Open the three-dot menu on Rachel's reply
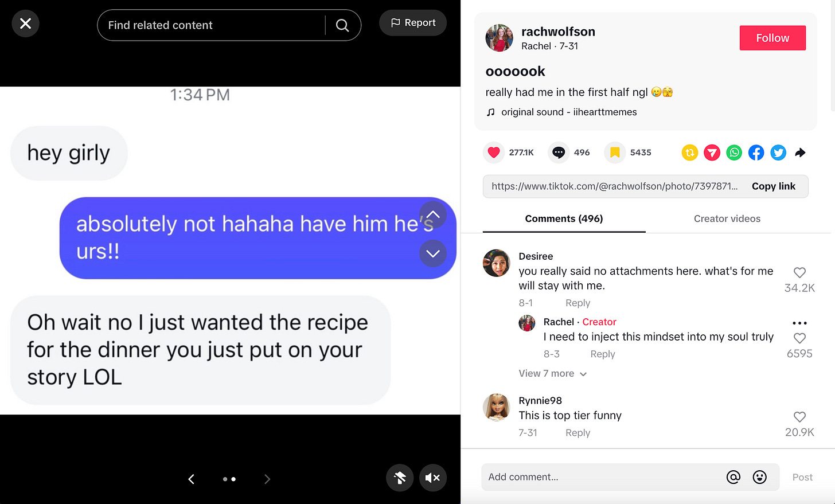Screen dimensions: 835x504 [799, 323]
